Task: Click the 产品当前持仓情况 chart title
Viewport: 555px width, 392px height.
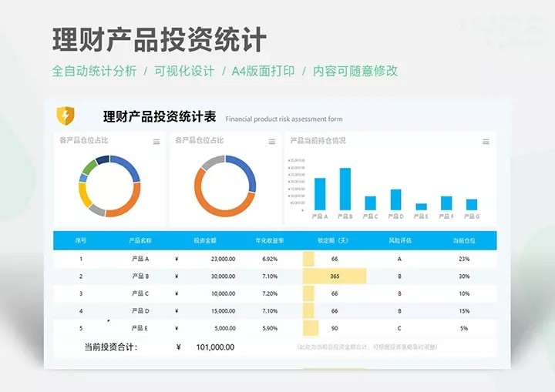Action: [318, 140]
